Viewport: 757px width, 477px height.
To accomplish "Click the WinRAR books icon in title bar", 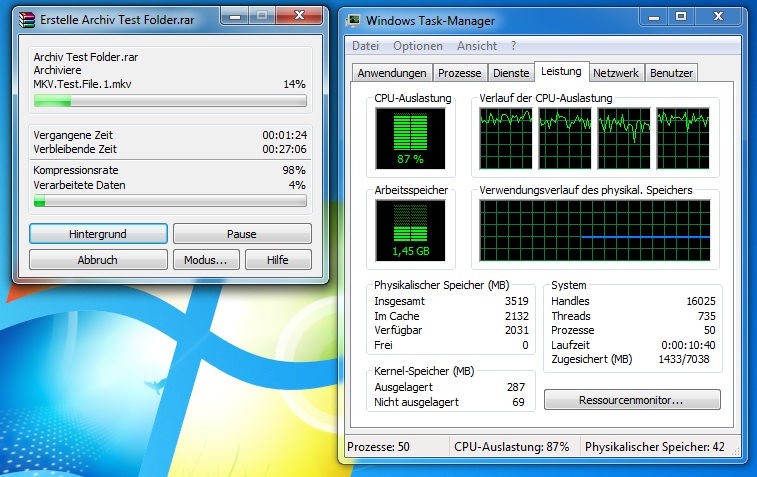I will click(27, 20).
